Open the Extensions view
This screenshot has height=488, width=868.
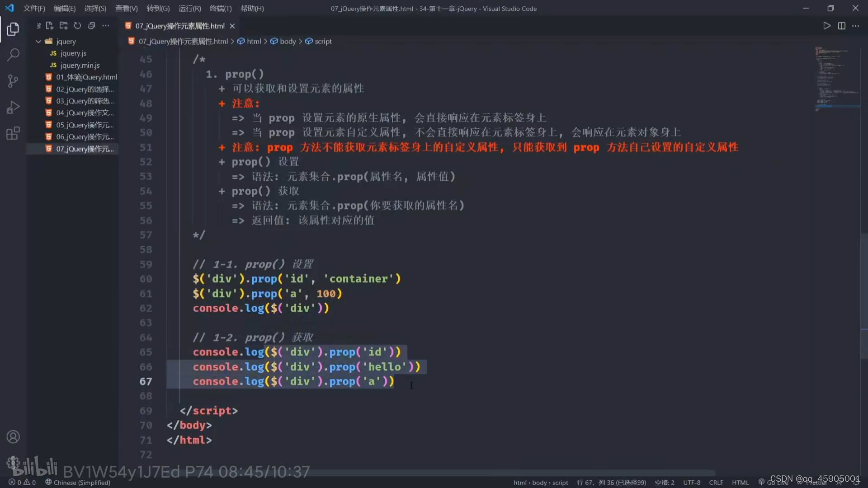13,134
